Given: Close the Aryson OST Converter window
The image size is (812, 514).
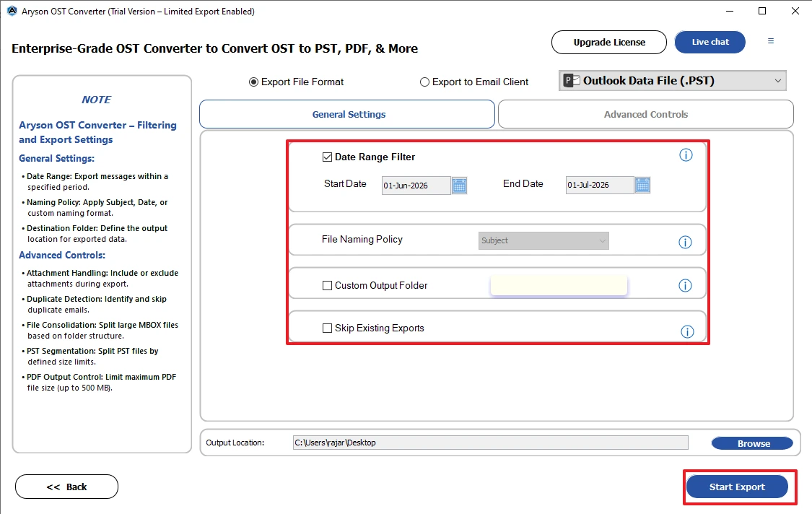Looking at the screenshot, I should [795, 11].
